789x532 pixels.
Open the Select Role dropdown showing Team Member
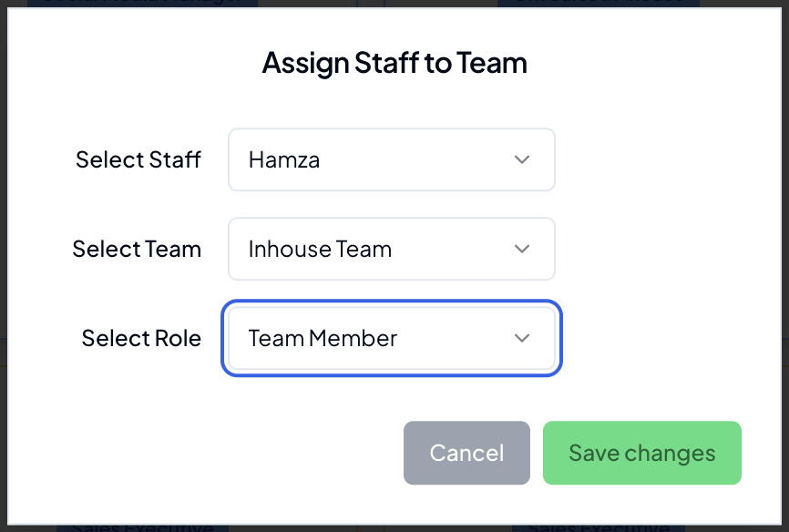coord(391,338)
